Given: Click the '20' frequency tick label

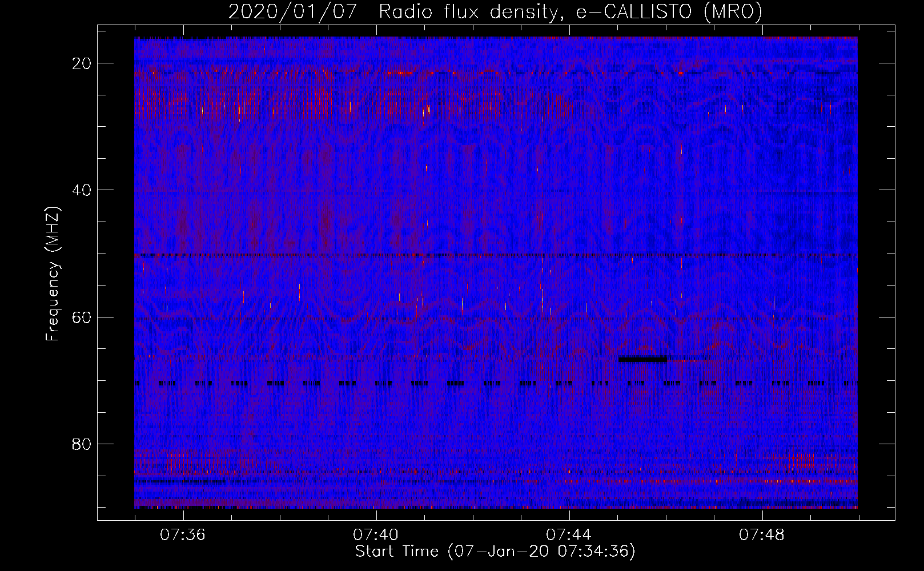Looking at the screenshot, I should 82,63.
